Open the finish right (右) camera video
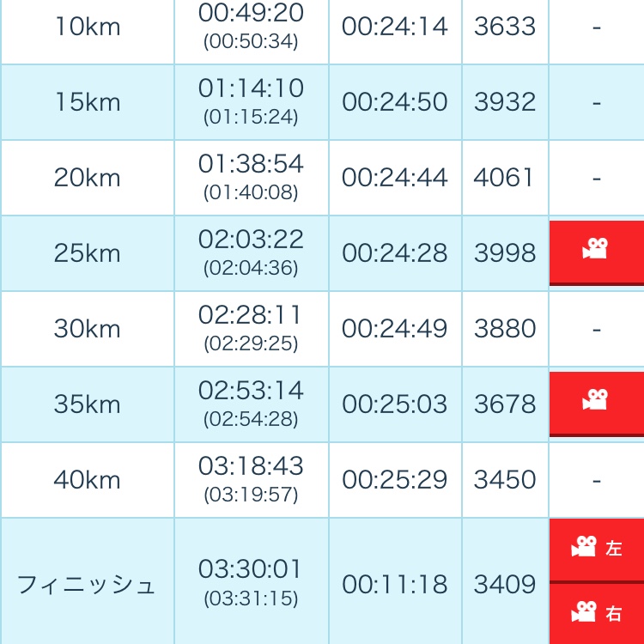The height and width of the screenshot is (644, 644). 597,614
